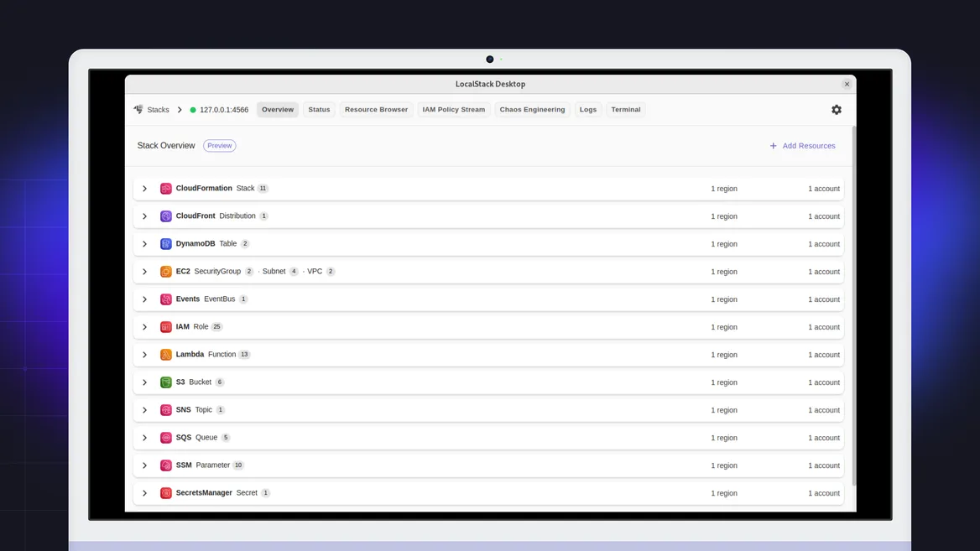Select the S3 service icon
This screenshot has height=551, width=980.
tap(165, 382)
